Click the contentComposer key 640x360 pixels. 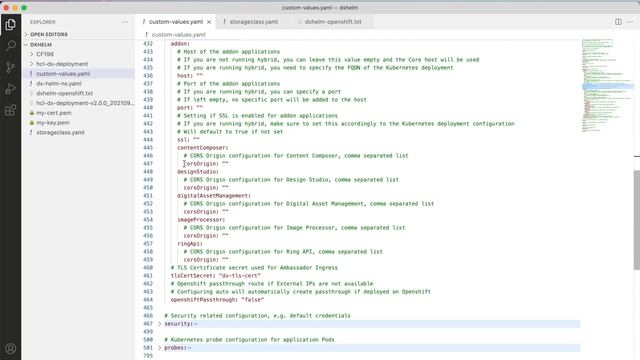202,148
